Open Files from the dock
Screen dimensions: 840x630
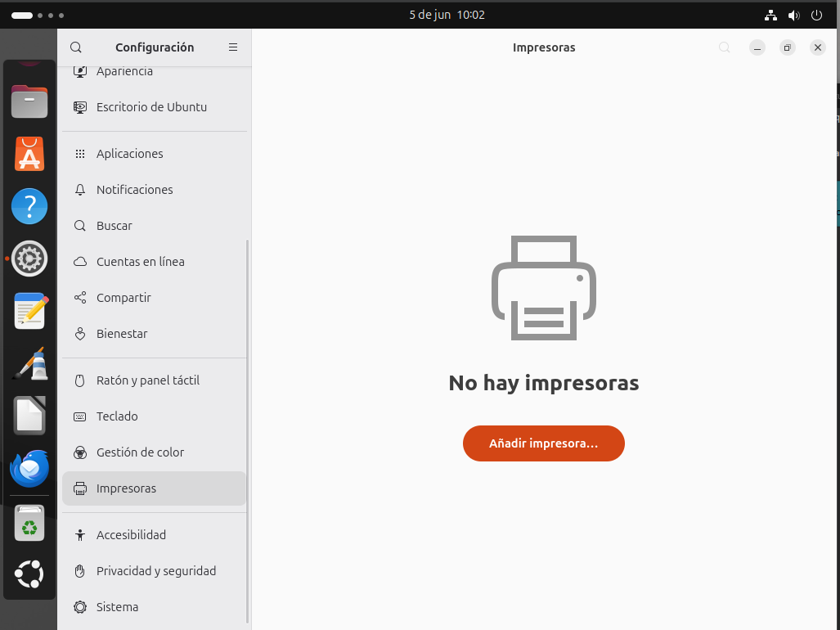click(29, 101)
